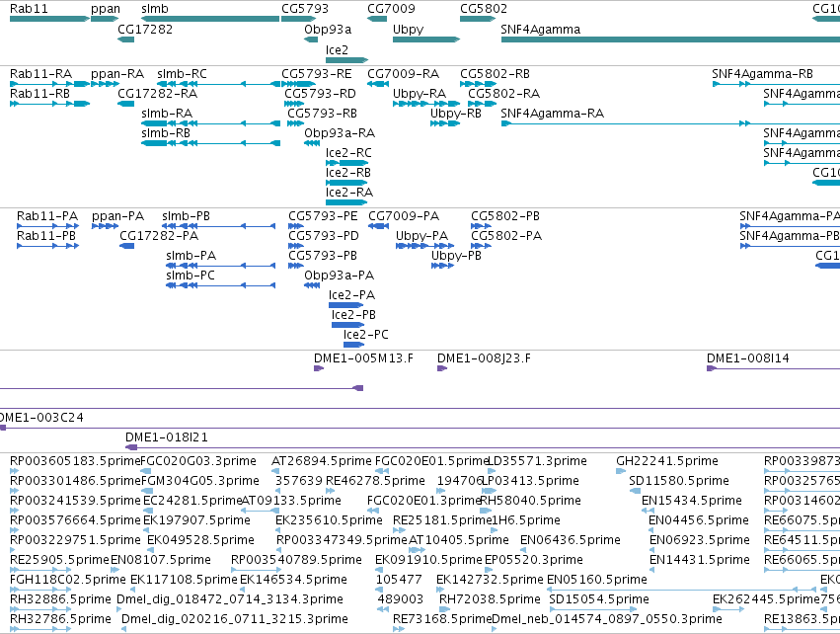Select transcript Ice2-RA
The height and width of the screenshot is (634, 840).
click(349, 192)
